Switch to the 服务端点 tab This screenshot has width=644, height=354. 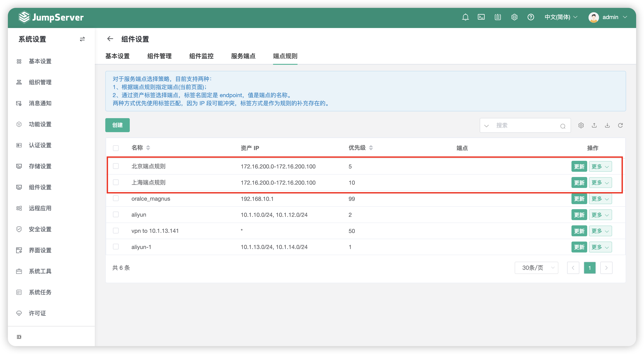(243, 56)
